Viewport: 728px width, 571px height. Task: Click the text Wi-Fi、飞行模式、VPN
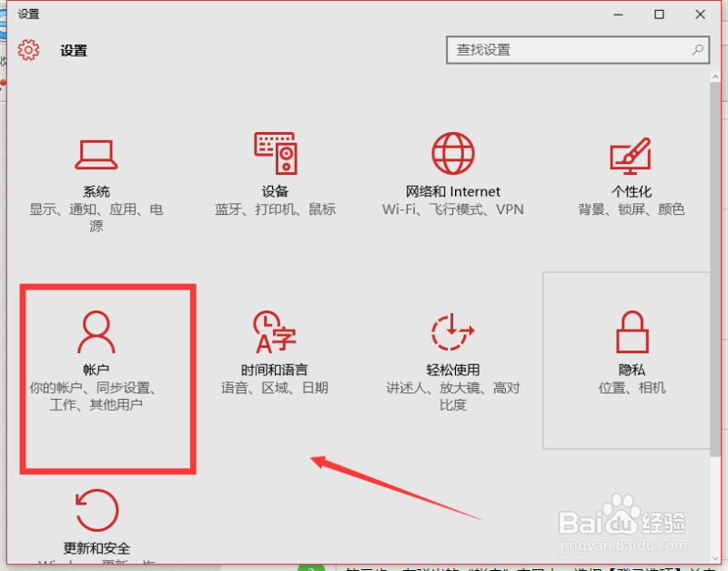453,209
